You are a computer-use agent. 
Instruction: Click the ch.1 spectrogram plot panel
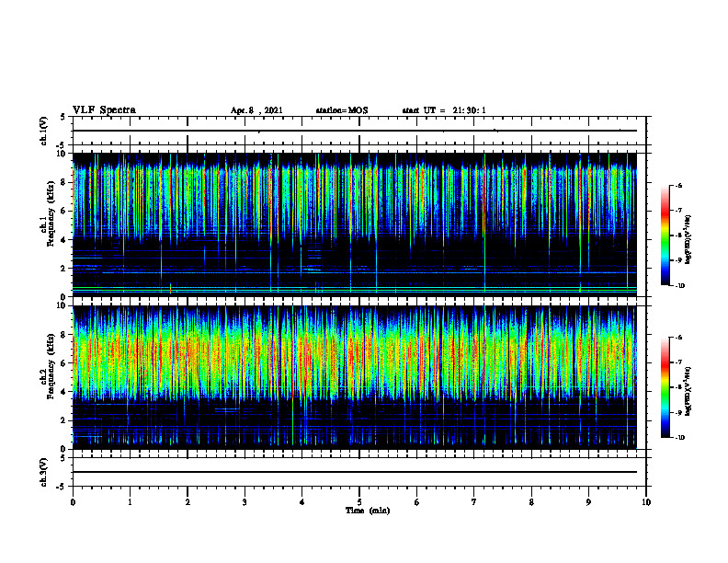pyautogui.click(x=354, y=224)
